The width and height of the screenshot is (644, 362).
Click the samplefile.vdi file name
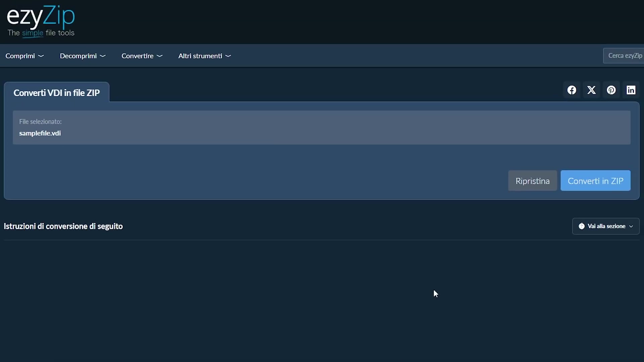40,133
